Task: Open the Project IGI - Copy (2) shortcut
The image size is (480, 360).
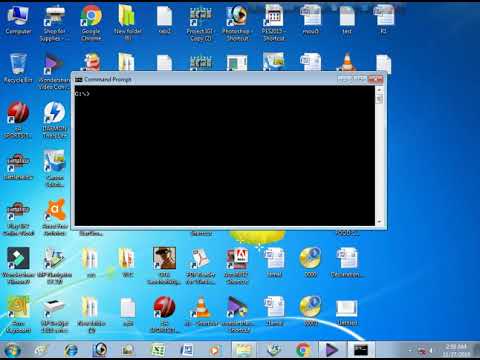Action: [x=200, y=23]
